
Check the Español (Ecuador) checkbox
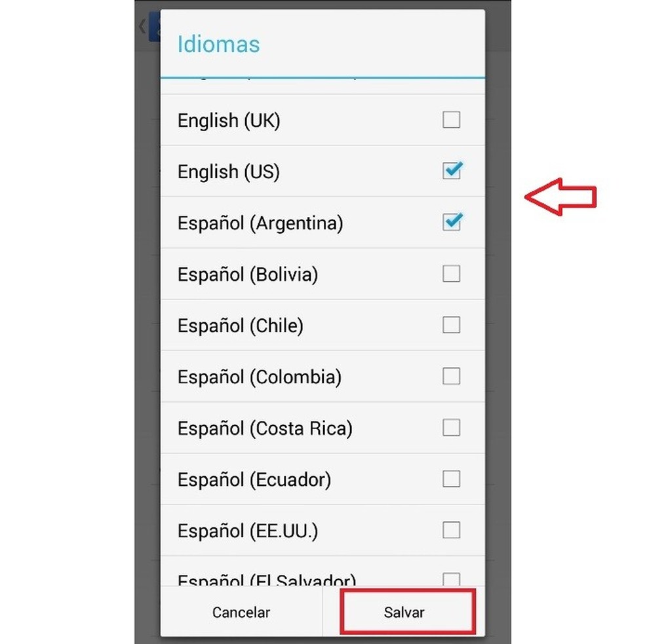452,479
